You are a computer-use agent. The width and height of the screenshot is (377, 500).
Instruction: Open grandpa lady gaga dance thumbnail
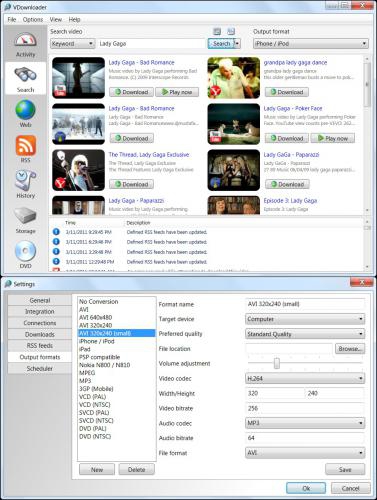coord(234,78)
